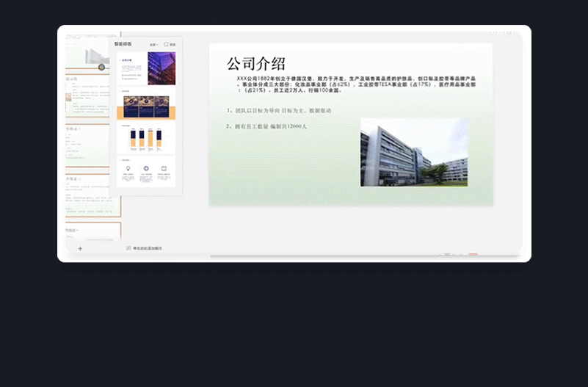Select the layout template with the purple building photo
Viewport: 588px width, 387px height.
pyautogui.click(x=146, y=68)
